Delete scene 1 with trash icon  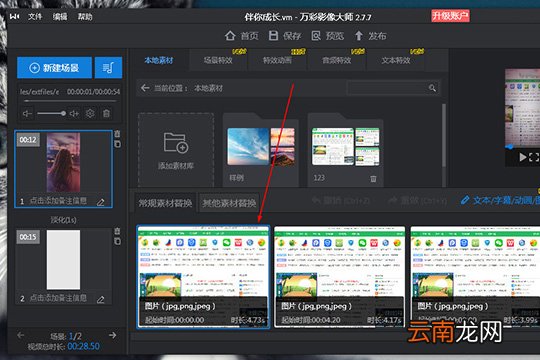pyautogui.click(x=117, y=134)
